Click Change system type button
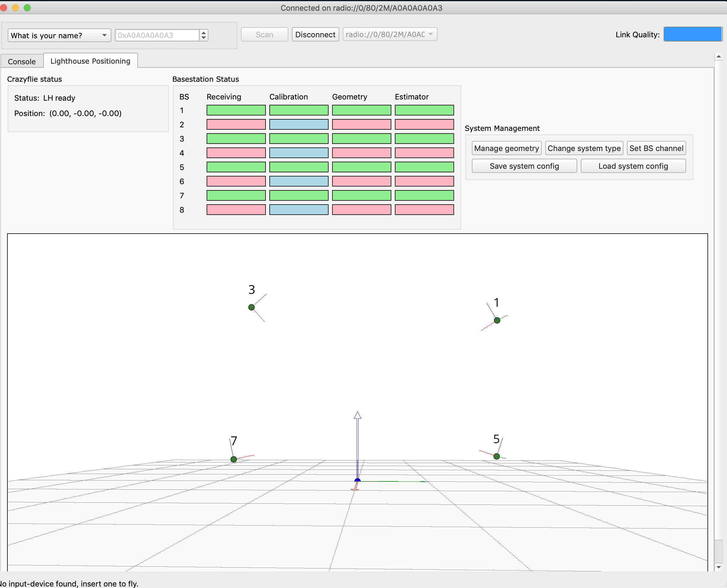This screenshot has width=727, height=588. 584,148
